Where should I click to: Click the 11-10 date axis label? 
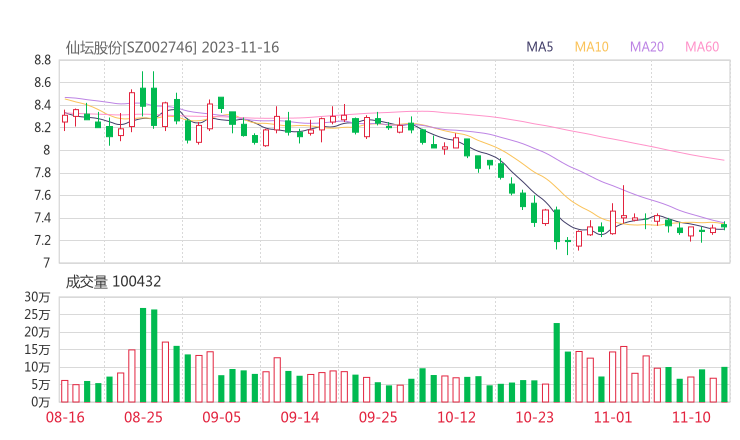691,416
